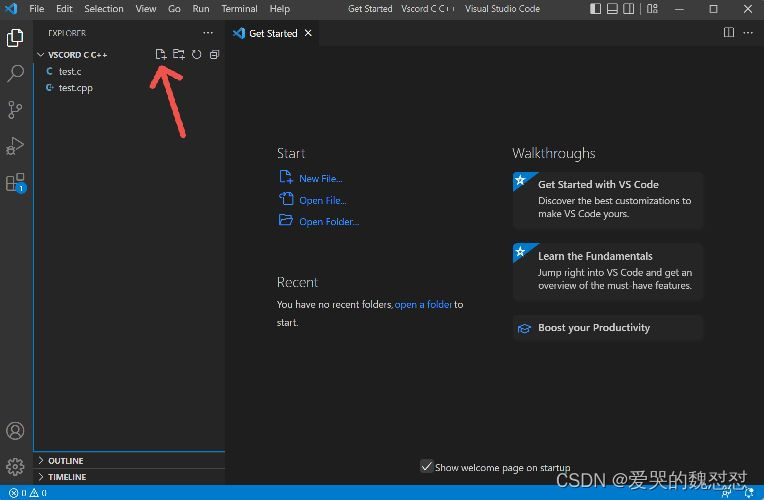
Task: Click the Open Folder... link
Action: click(329, 222)
